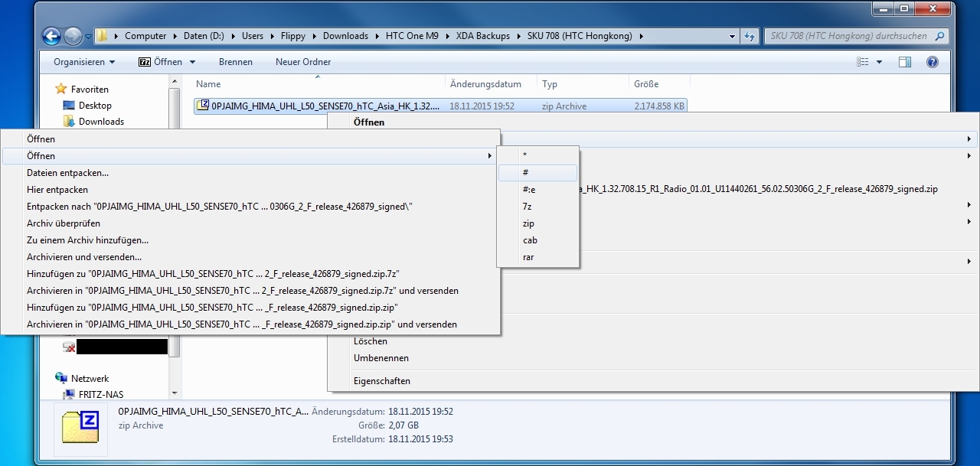Image resolution: width=980 pixels, height=466 pixels.
Task: Click the 'Brennen' toolbar button
Action: tap(235, 62)
